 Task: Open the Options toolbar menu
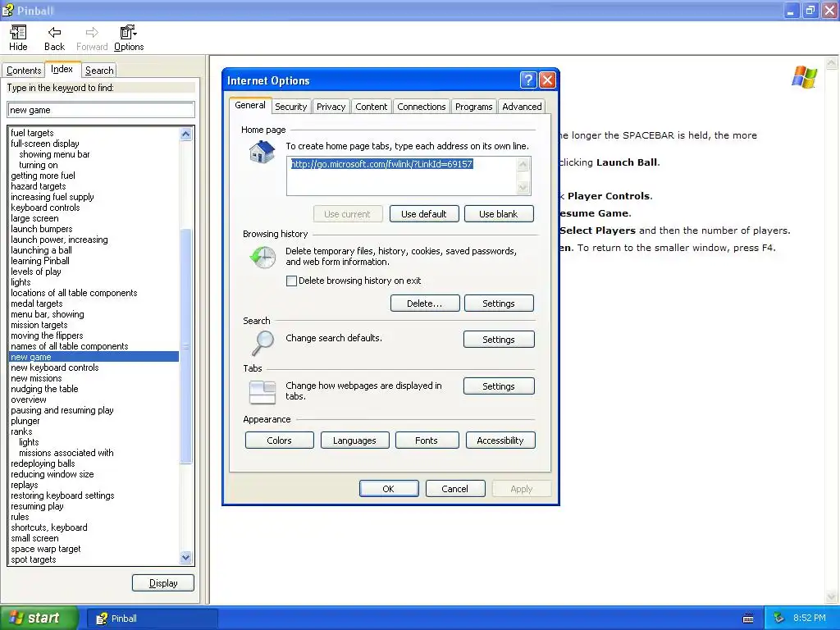[x=129, y=38]
